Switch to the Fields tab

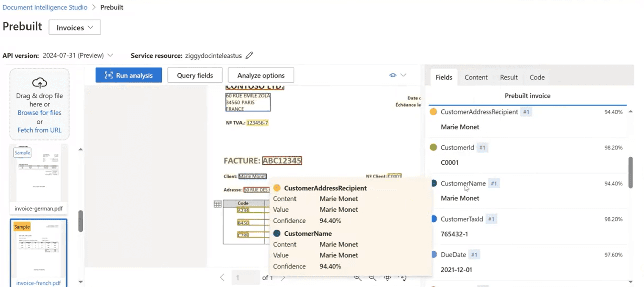pyautogui.click(x=444, y=77)
